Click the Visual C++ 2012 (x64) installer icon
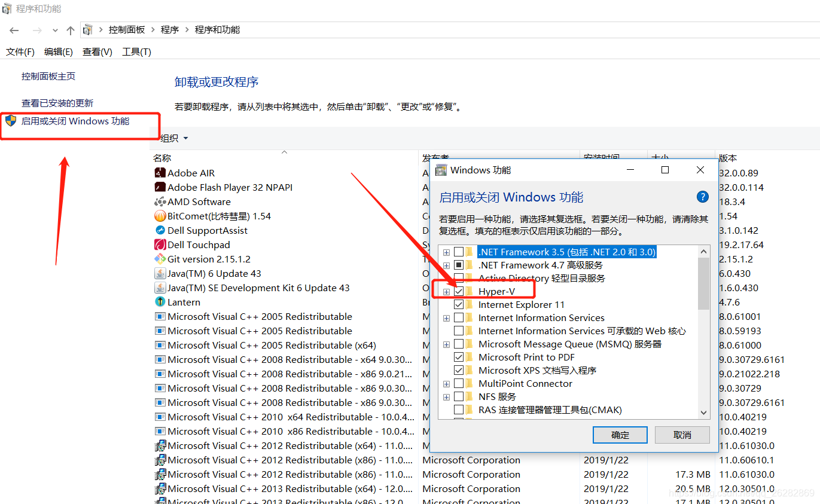The width and height of the screenshot is (820, 504). 160,445
